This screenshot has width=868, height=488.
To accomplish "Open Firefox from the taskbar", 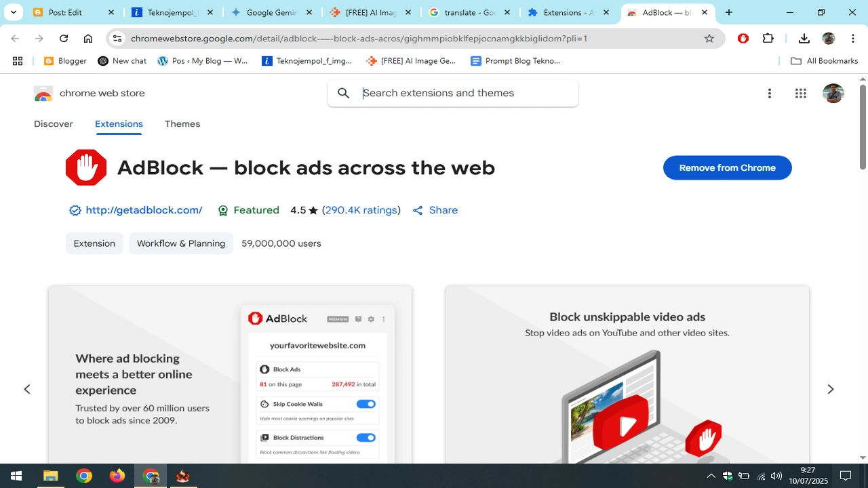I will 117,476.
